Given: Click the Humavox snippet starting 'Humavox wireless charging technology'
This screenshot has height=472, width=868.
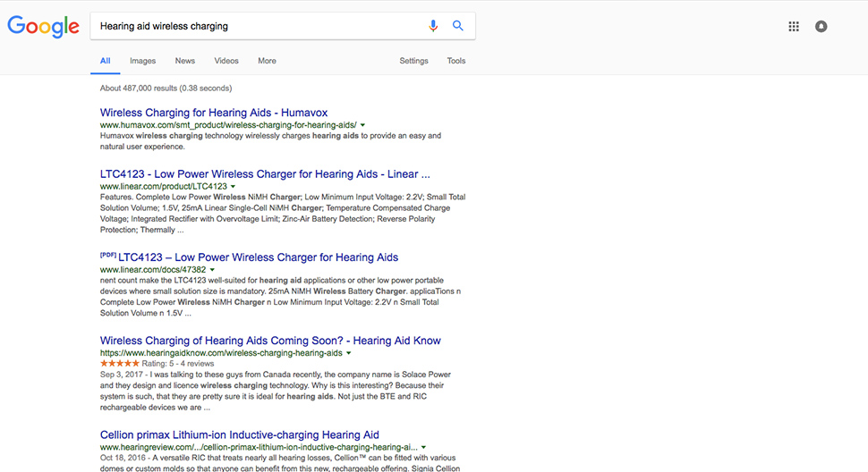Looking at the screenshot, I should [x=271, y=141].
